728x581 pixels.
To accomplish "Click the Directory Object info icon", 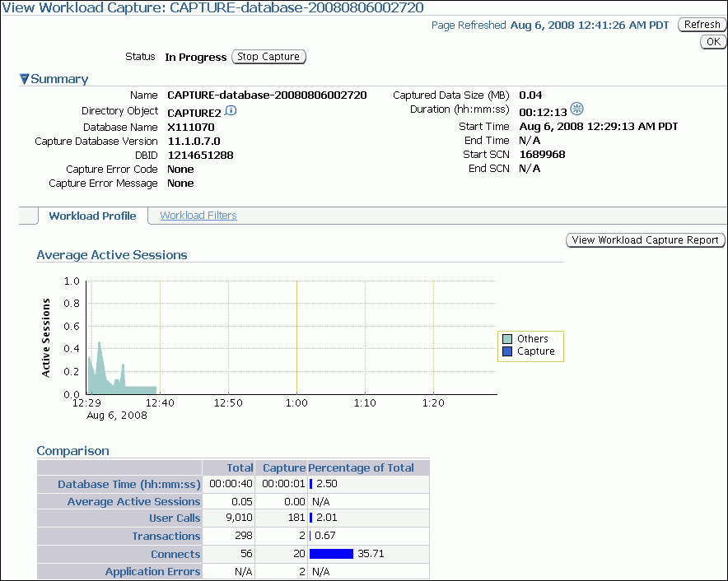I will click(231, 110).
